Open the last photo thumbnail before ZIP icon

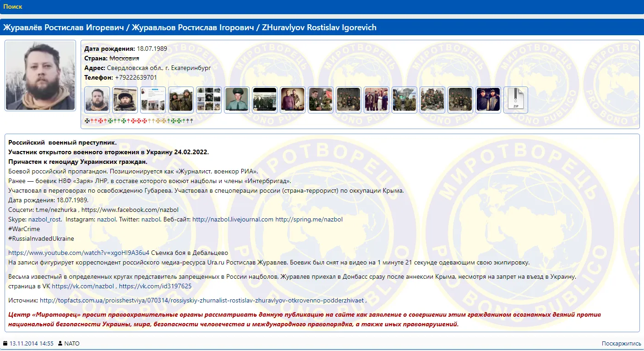coord(488,100)
